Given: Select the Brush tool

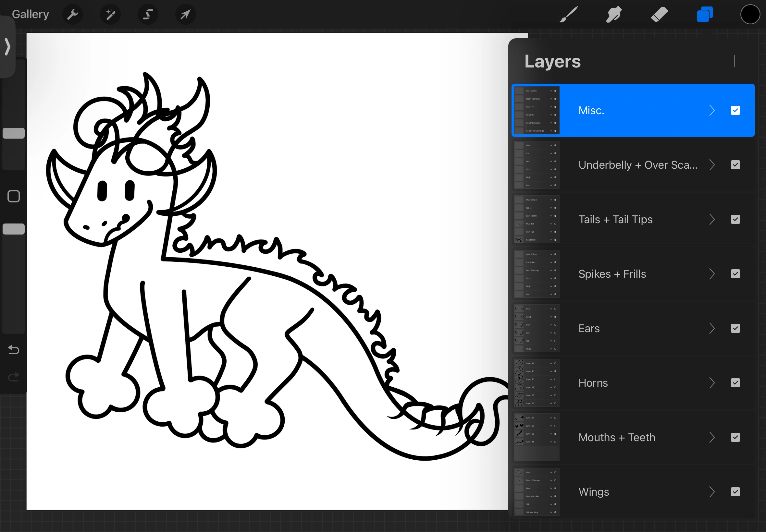Looking at the screenshot, I should coord(568,14).
